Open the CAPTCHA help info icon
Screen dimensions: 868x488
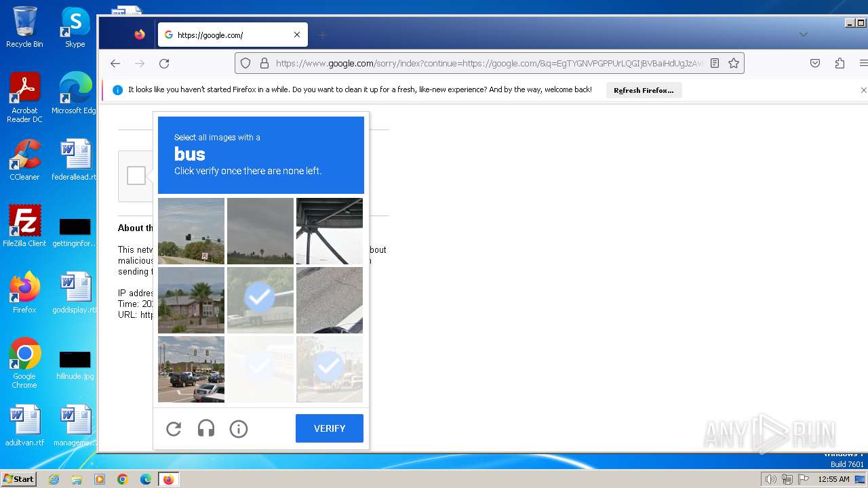point(239,428)
